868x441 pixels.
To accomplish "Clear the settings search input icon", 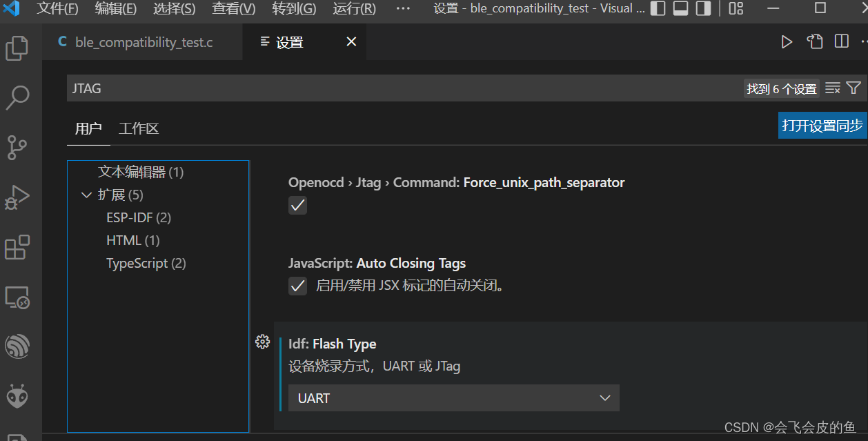I will click(x=833, y=88).
